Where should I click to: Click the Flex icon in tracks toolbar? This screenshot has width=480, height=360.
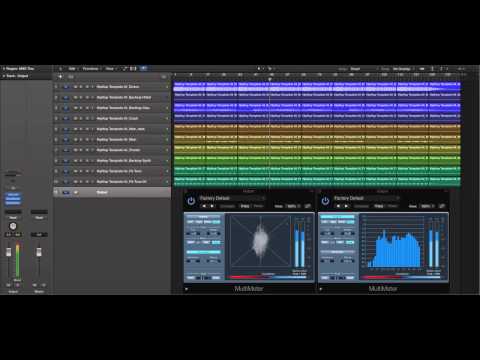[x=133, y=69]
